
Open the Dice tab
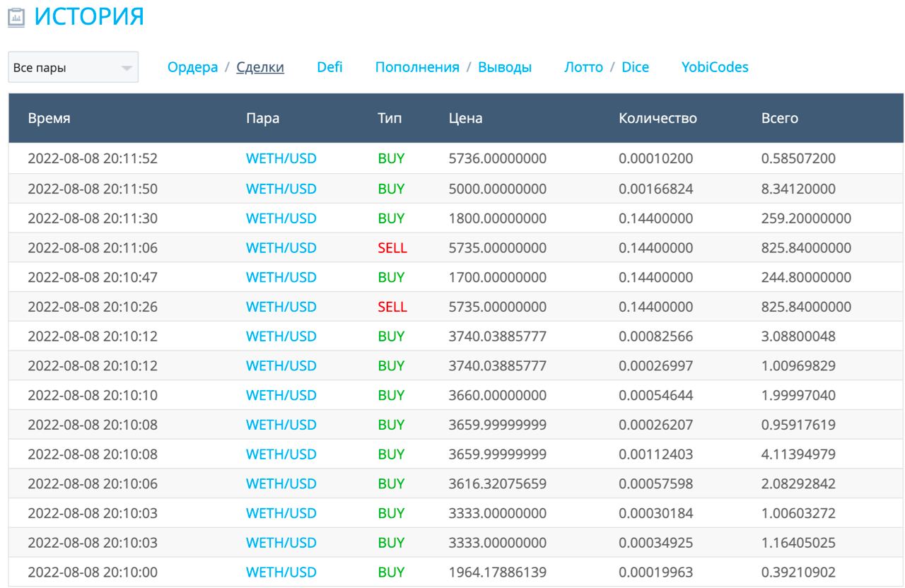coord(635,67)
